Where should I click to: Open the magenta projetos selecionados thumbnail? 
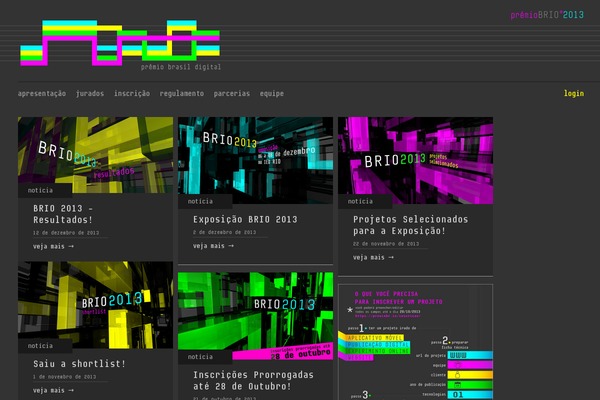(x=415, y=160)
